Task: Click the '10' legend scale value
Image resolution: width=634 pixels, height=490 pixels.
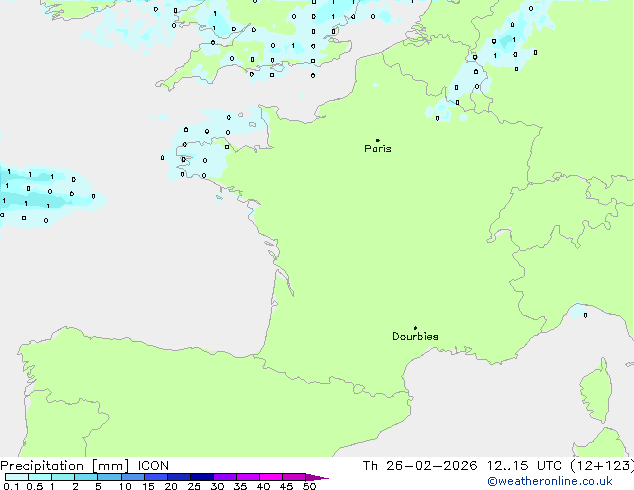Action: [x=125, y=486]
